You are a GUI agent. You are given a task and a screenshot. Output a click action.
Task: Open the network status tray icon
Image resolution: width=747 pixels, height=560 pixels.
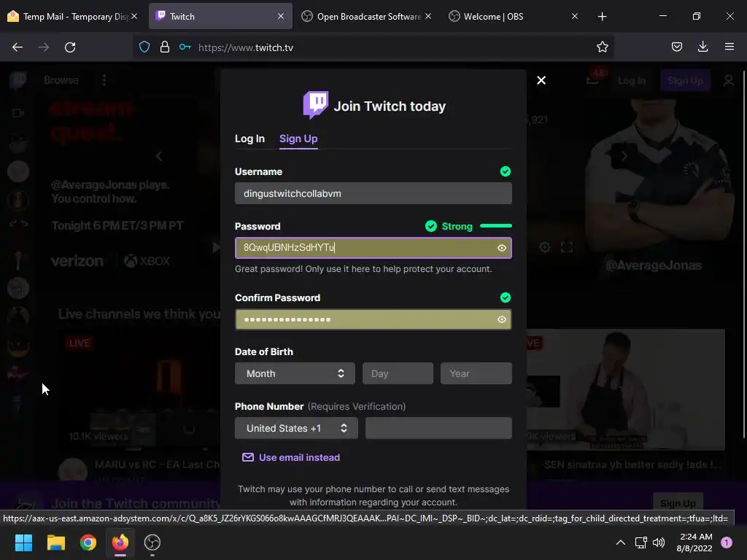[x=640, y=542]
